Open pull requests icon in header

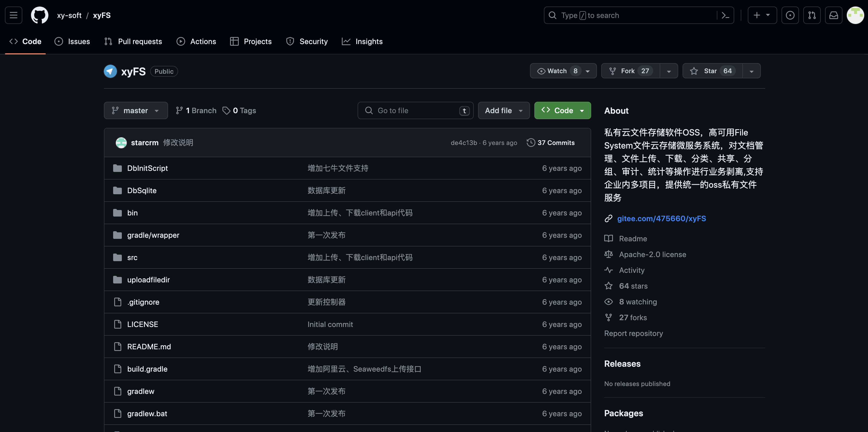pos(812,15)
